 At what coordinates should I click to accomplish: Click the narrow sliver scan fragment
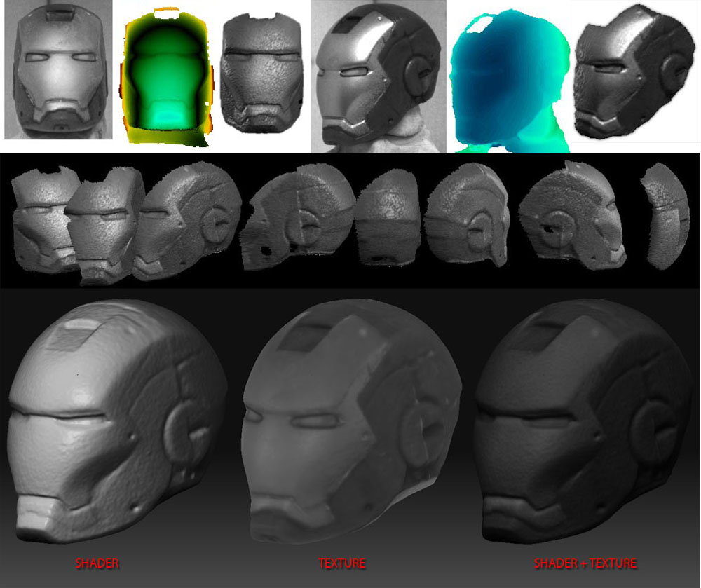pyautogui.click(x=665, y=216)
